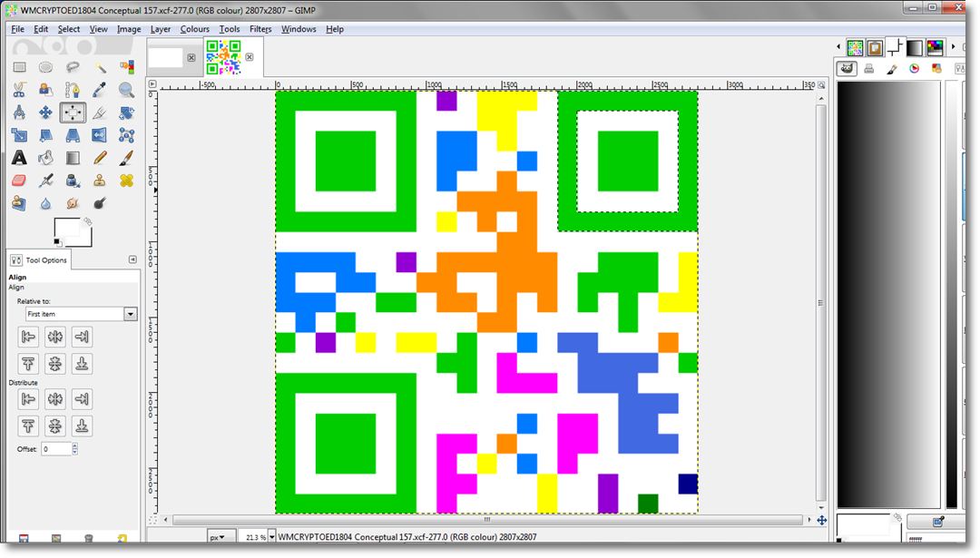Screen dimensions: 980x558
Task: Close the QR code image tab
Action: click(250, 57)
